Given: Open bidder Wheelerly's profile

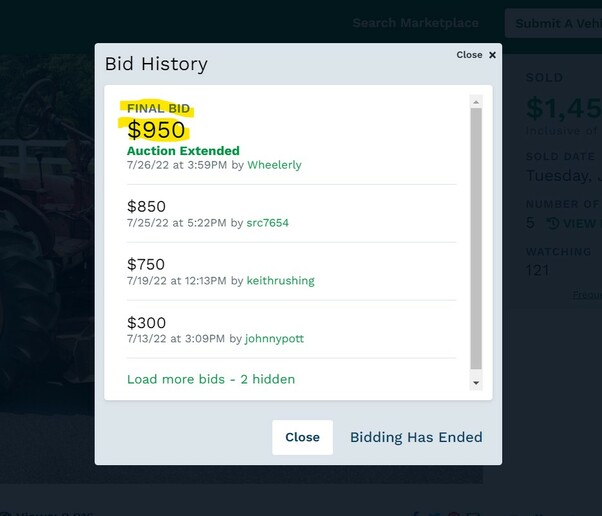Looking at the screenshot, I should click(274, 165).
